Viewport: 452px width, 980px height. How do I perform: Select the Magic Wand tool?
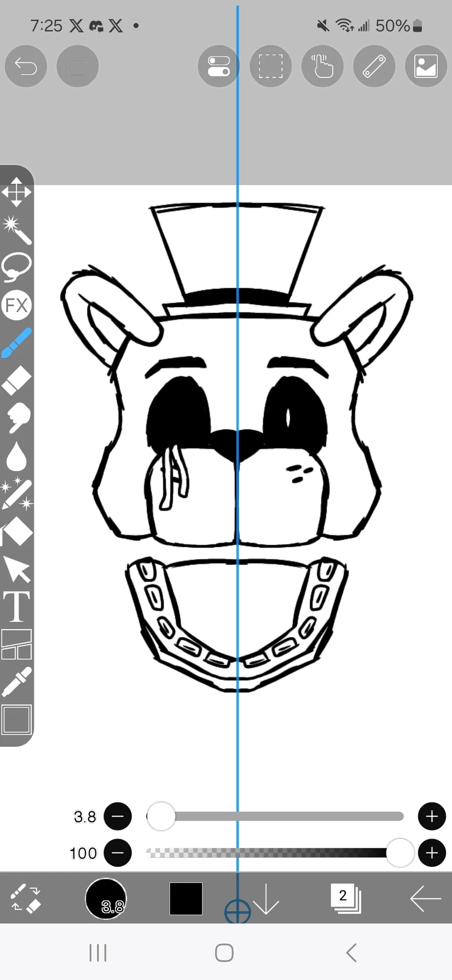17,230
